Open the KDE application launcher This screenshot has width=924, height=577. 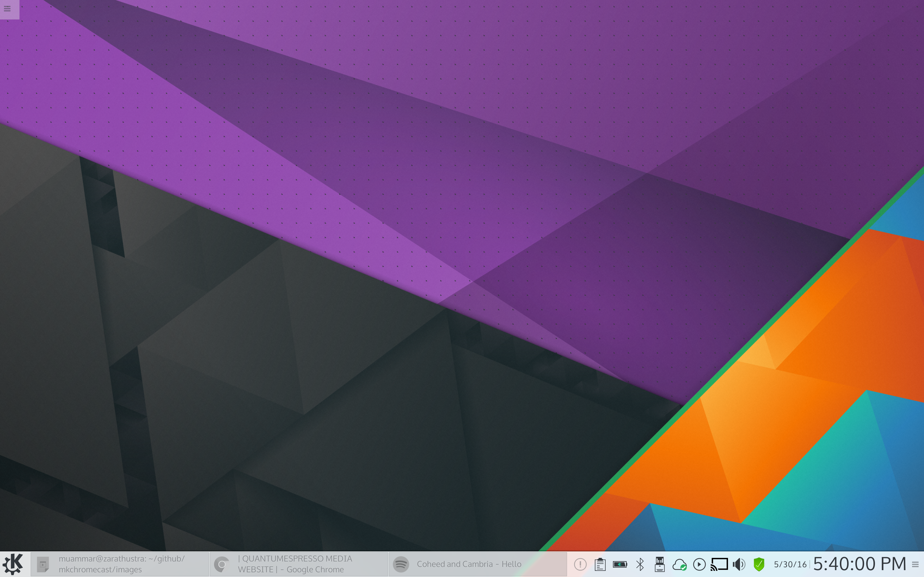click(x=13, y=564)
